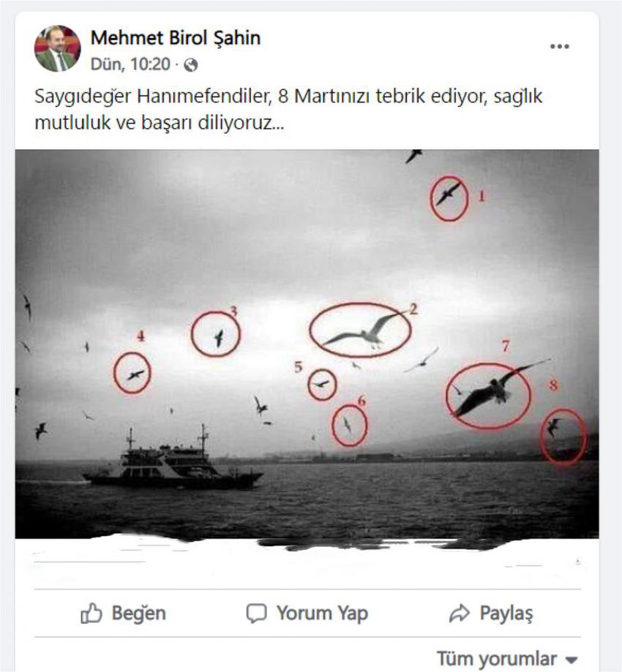Open the Mehmet Birol Şahin name link

pos(176,38)
